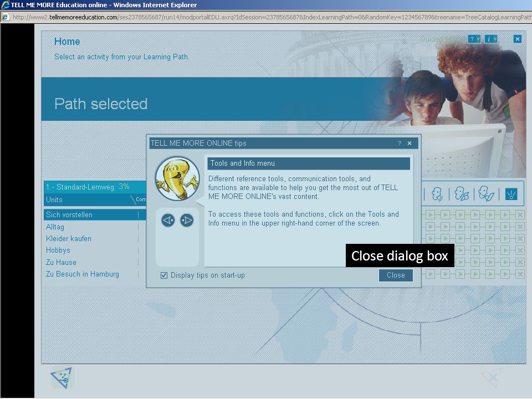
Task: Click in the browser address bar
Action: tap(272, 17)
